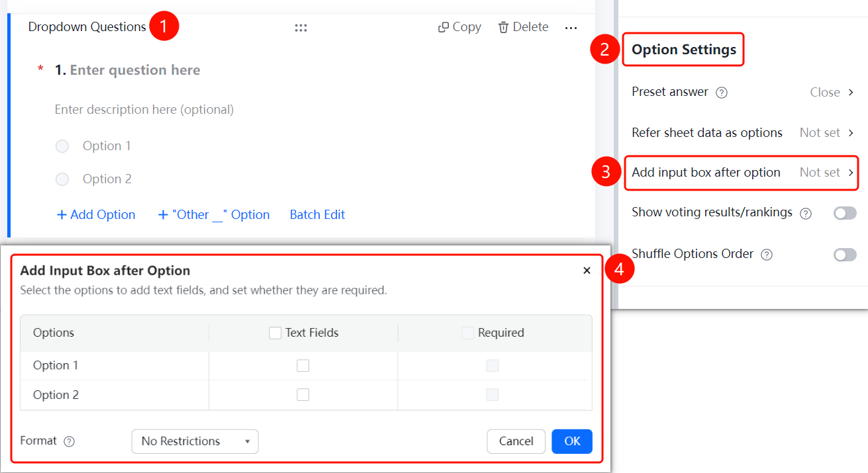Select the Option 1 radio button

[62, 146]
